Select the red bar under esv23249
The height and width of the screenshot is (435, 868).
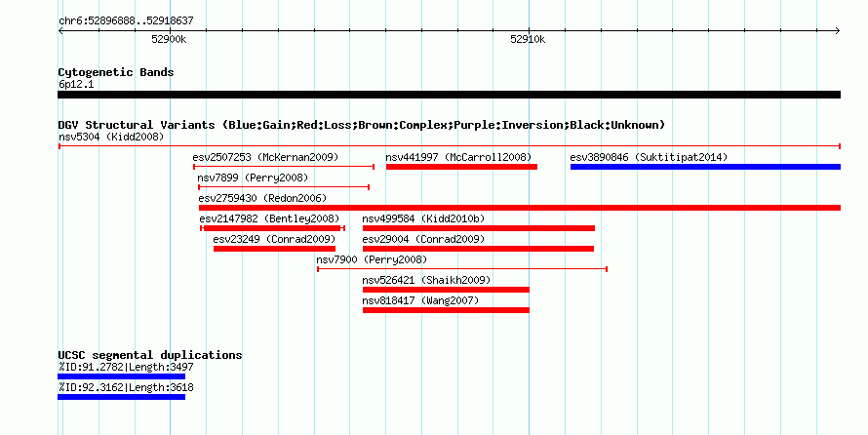point(275,249)
